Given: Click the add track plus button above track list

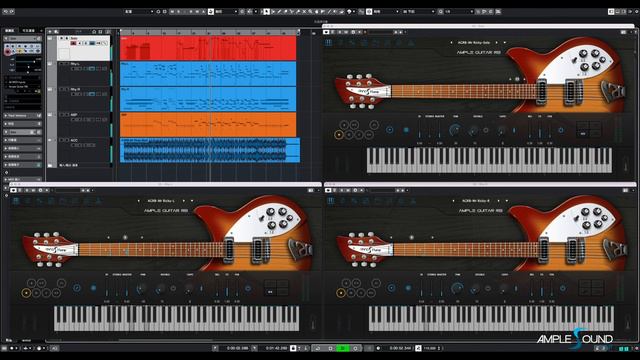Looking at the screenshot, I should 50,31.
